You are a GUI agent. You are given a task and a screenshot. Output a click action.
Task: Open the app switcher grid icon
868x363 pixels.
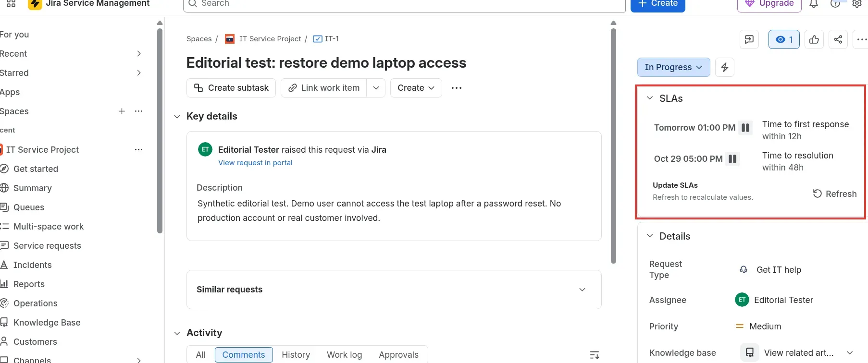[x=11, y=3]
